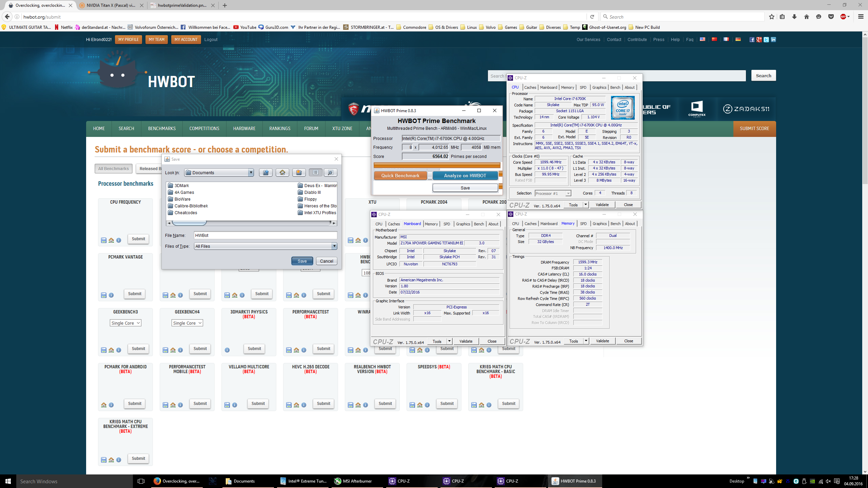Select the Intel XTU Profiles folder

[x=317, y=212]
